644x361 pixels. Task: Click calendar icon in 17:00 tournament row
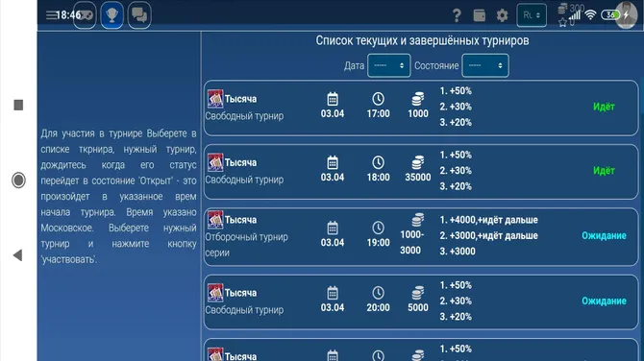coord(333,99)
